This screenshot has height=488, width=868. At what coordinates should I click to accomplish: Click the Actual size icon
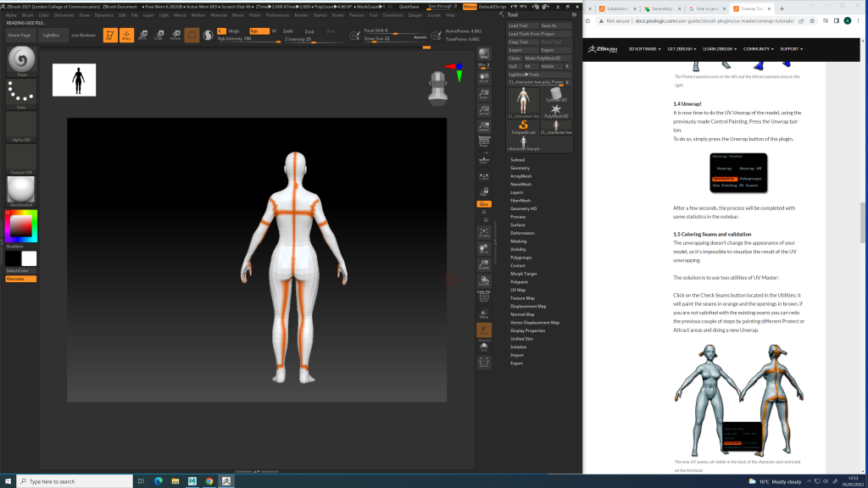pos(484,111)
